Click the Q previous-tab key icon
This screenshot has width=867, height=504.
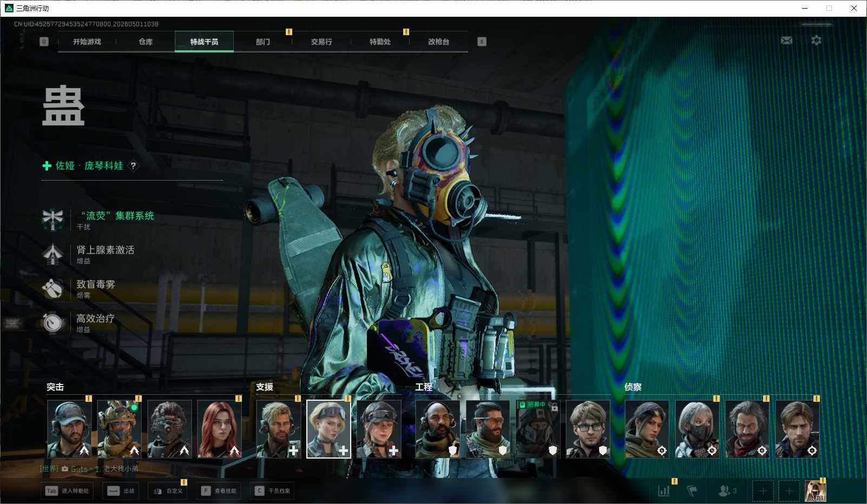click(x=44, y=42)
